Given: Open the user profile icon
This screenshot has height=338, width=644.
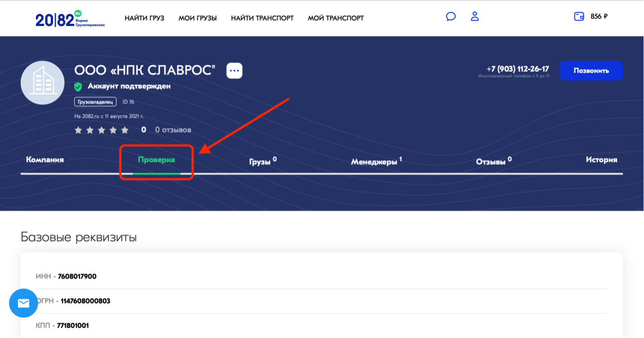Looking at the screenshot, I should pyautogui.click(x=475, y=17).
